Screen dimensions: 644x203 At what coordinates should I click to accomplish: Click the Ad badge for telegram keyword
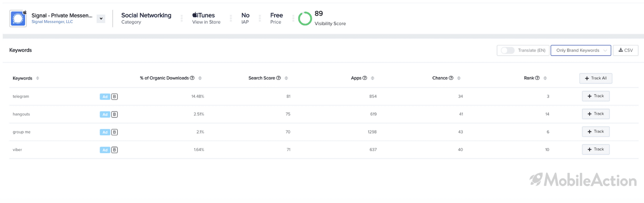pos(105,97)
